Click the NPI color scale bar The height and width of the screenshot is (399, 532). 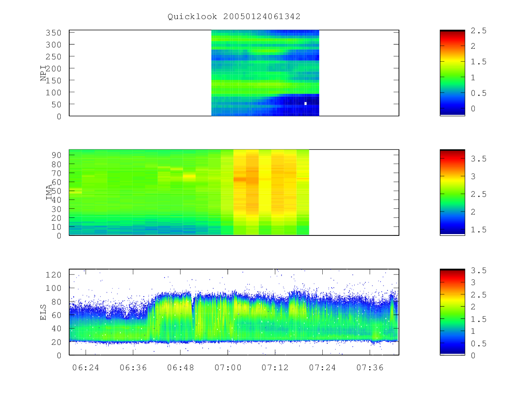pos(452,73)
